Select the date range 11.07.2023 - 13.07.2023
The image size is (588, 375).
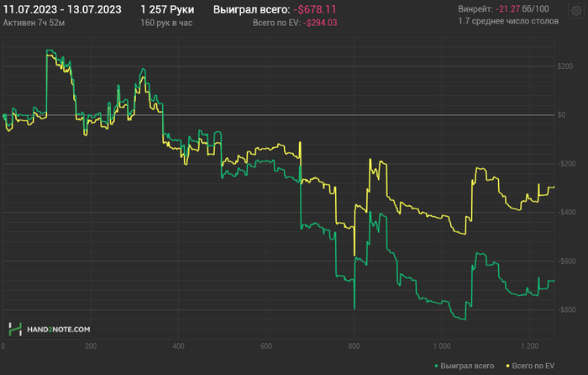(62, 9)
